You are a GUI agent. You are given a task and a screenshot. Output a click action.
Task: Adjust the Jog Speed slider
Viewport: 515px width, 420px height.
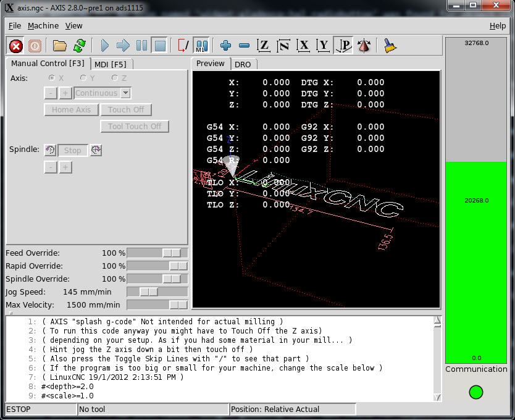pyautogui.click(x=157, y=292)
